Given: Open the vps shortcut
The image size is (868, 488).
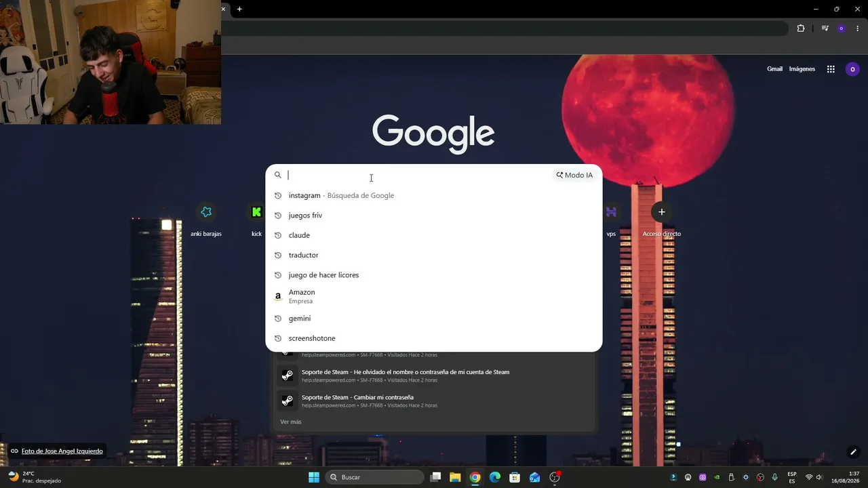Looking at the screenshot, I should pos(611,220).
